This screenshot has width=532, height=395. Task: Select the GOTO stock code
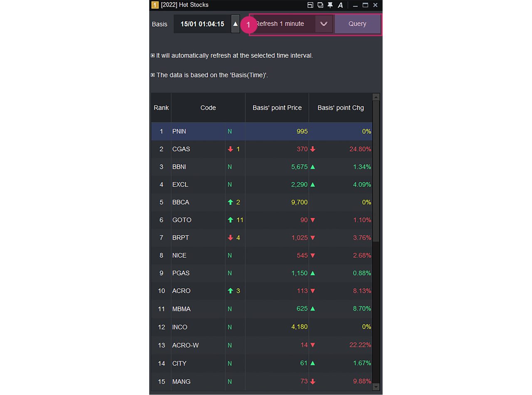pyautogui.click(x=182, y=220)
